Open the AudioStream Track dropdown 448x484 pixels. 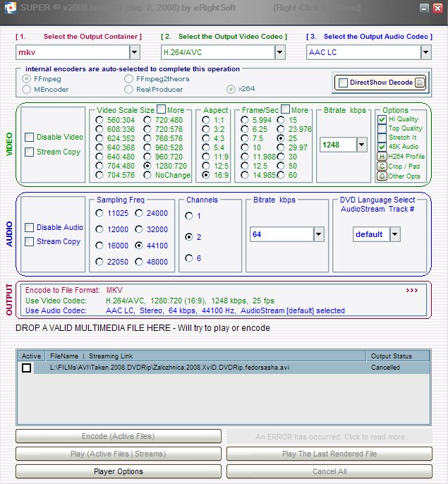[395, 234]
